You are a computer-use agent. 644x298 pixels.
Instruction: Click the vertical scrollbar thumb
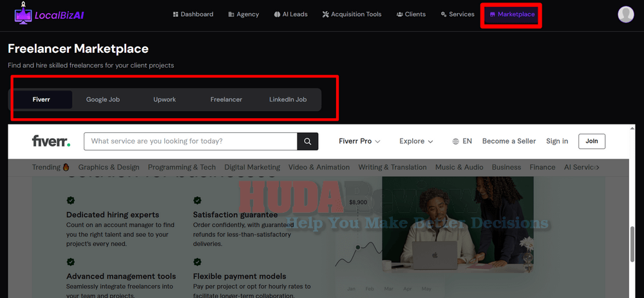[x=632, y=244]
